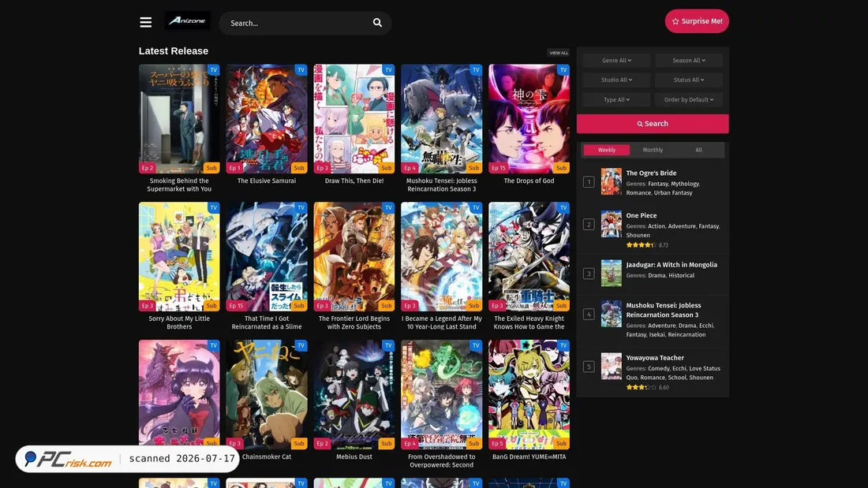The height and width of the screenshot is (488, 868).
Task: Click Sub badge on Draw This, Then Die!
Action: pos(387,168)
